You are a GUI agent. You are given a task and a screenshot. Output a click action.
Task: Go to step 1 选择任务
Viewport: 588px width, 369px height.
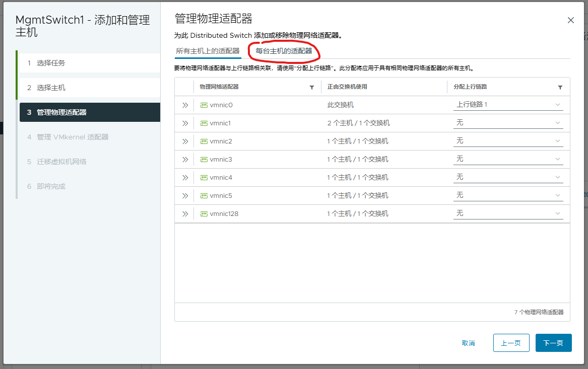point(90,63)
